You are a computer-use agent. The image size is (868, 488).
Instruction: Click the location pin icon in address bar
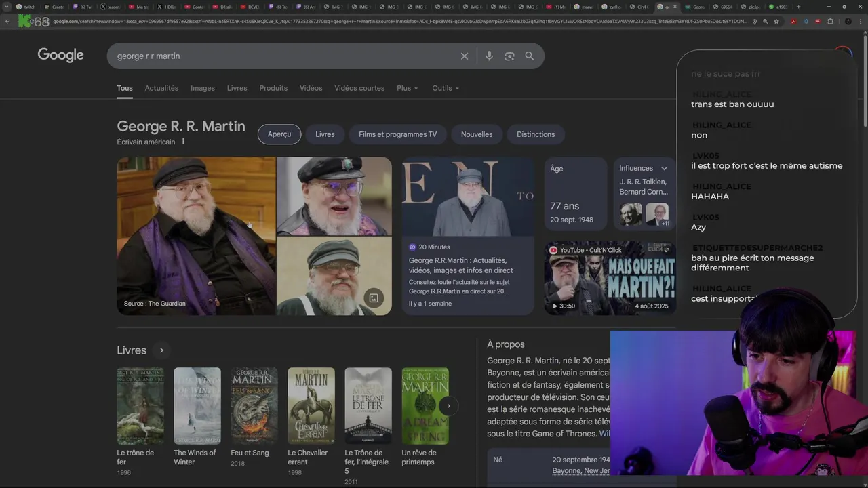tap(755, 21)
